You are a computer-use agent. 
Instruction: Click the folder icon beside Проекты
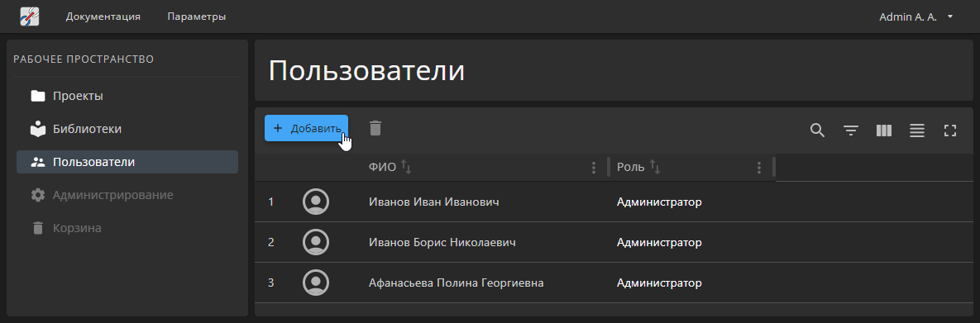38,96
